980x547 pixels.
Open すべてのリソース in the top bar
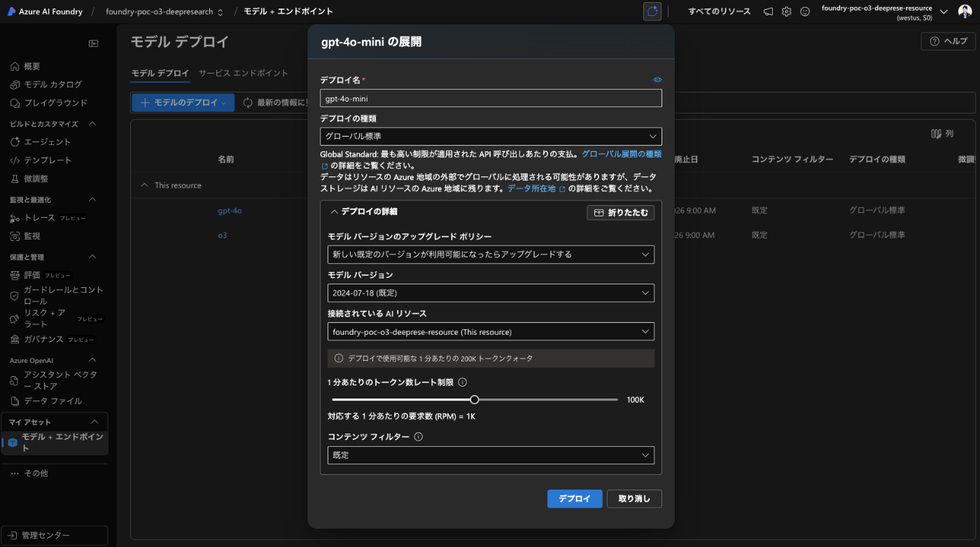(720, 12)
